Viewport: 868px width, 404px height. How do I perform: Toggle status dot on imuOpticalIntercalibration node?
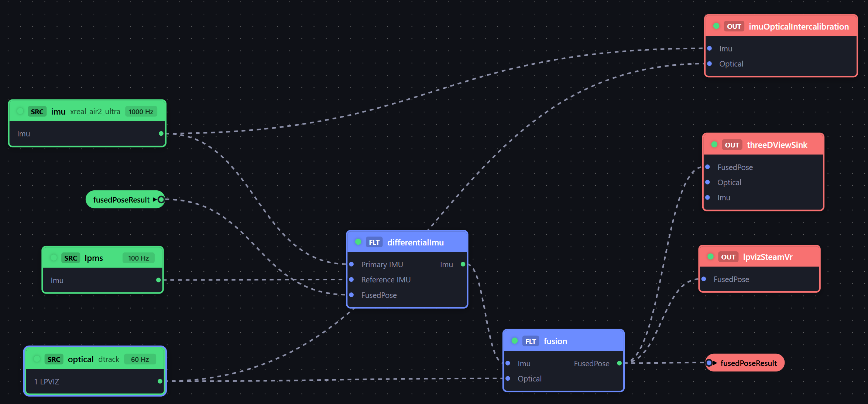716,26
